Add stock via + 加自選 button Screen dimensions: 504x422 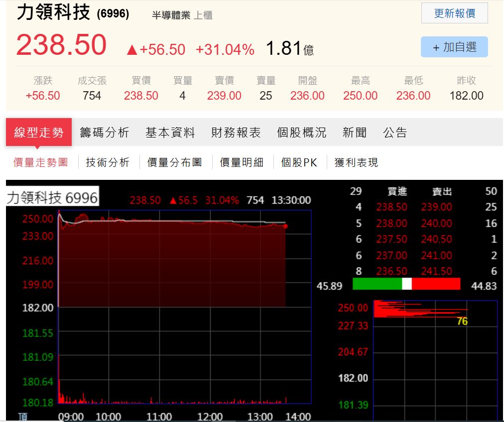[x=455, y=47]
